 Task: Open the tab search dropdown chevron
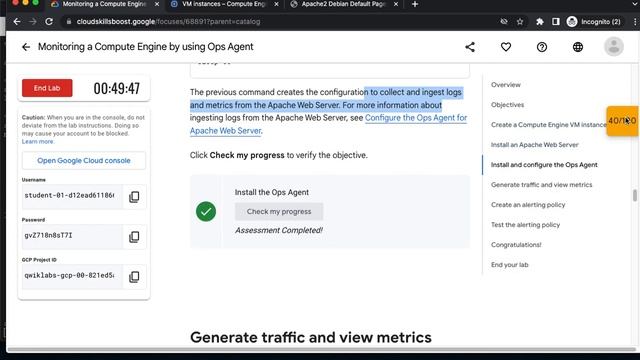coord(634,4)
